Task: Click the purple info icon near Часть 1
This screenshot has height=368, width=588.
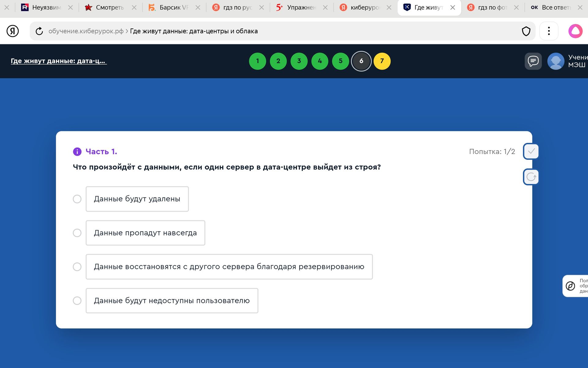Action: [x=77, y=151]
